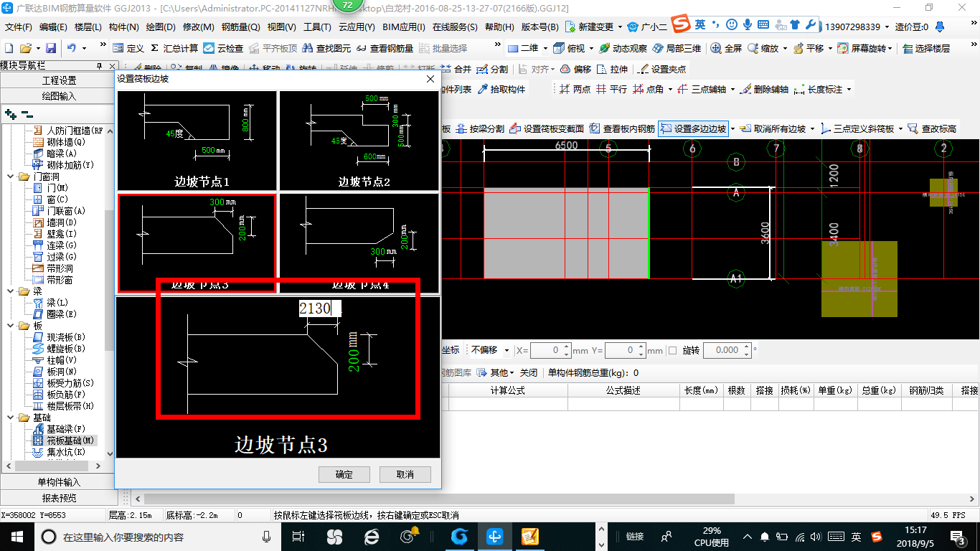980x551 pixels.
Task: Click 设置多边边坡 toolbar button
Action: (x=693, y=129)
